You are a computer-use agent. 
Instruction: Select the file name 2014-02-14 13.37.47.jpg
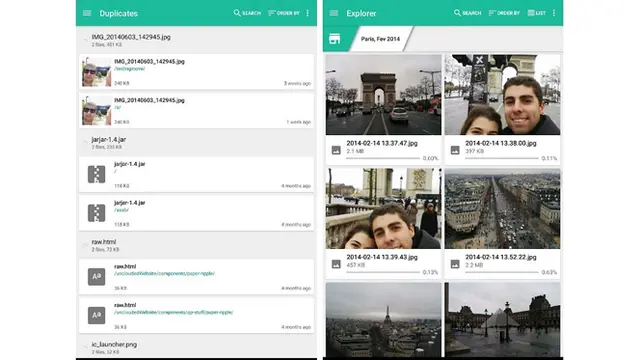point(382,143)
